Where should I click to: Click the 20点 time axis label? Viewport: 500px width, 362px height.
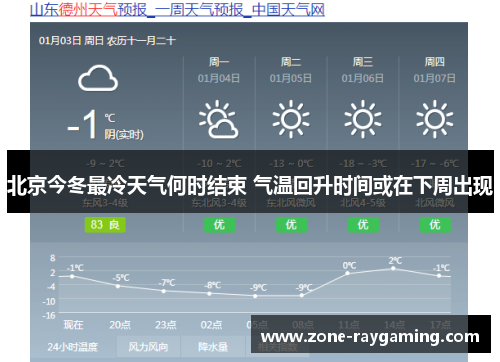point(120,325)
